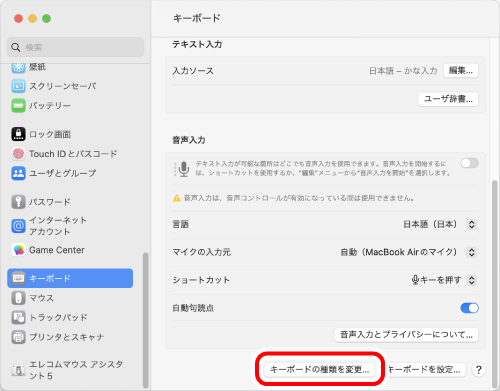This screenshot has width=500, height=391.
Task: Click the help question mark button
Action: coord(478,370)
